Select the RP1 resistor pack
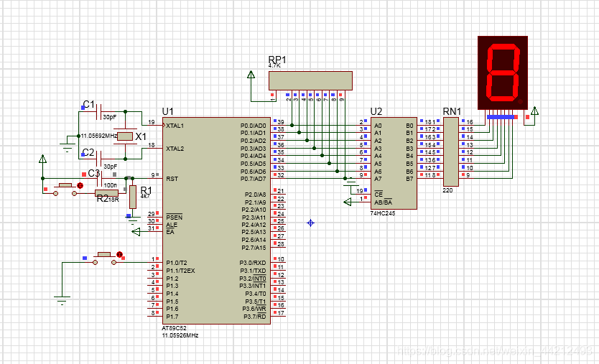The height and width of the screenshot is (364, 599). [x=310, y=80]
